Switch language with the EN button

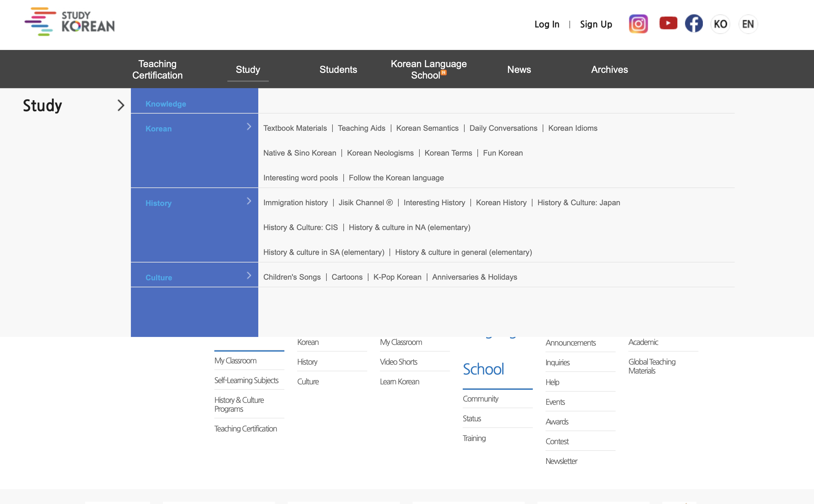click(x=748, y=24)
